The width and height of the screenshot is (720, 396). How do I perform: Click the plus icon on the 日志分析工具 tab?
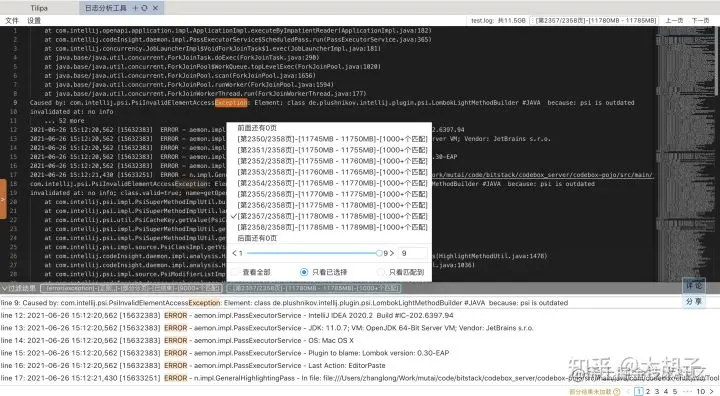pyautogui.click(x=135, y=8)
